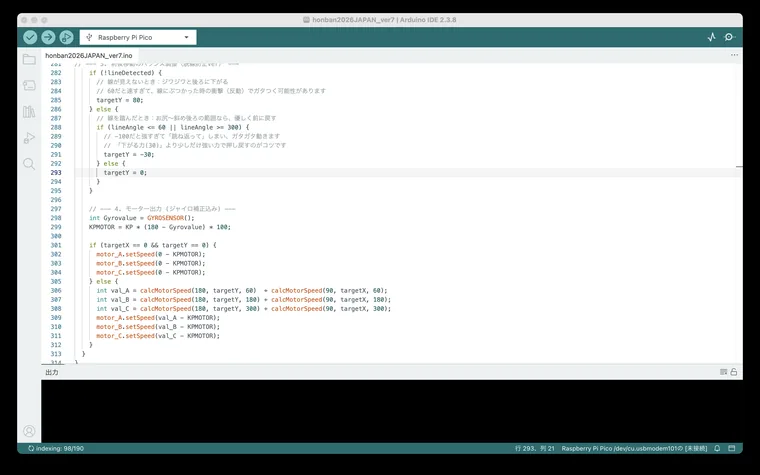
Task: Click the KPMOTOR = KP * line
Action: 160,227
